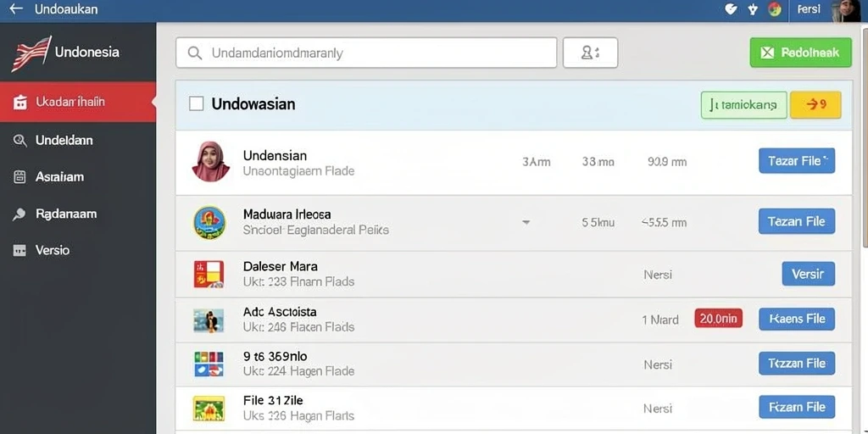868x434 pixels.
Task: Click the trophy icon in the top bar
Action: (753, 9)
